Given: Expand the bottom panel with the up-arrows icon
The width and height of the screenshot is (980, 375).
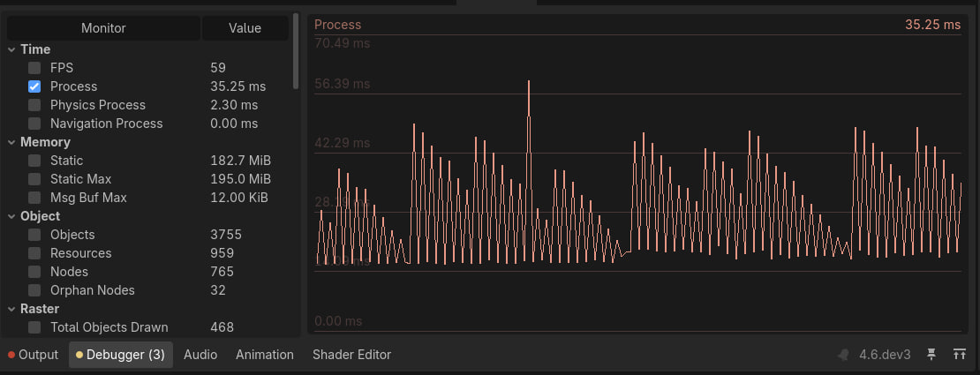Looking at the screenshot, I should [960, 355].
